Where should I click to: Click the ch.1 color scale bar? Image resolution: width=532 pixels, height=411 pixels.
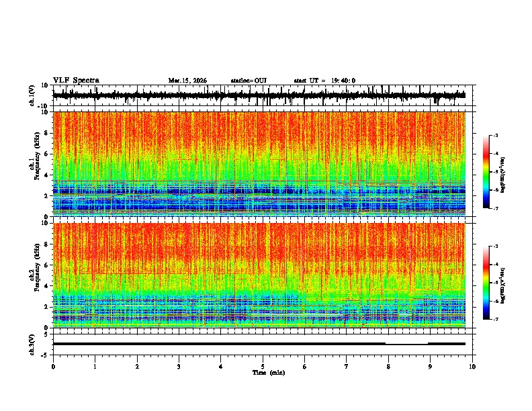486,172
